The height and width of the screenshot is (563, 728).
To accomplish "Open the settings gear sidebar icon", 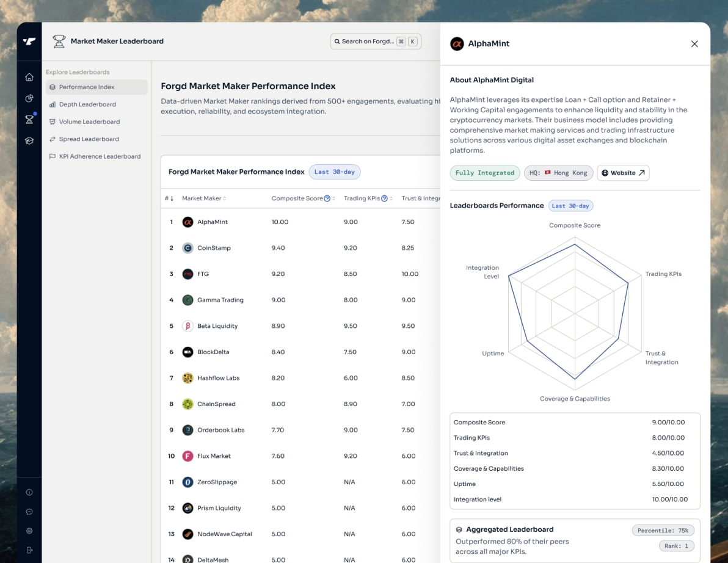I will click(29, 531).
